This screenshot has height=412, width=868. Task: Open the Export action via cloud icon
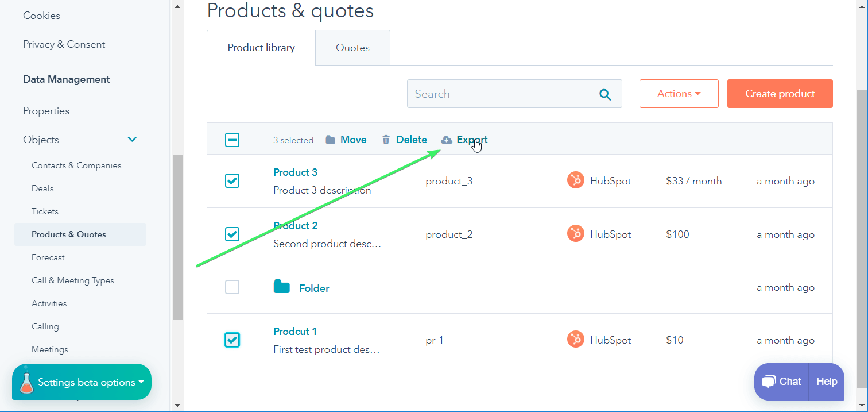point(447,139)
